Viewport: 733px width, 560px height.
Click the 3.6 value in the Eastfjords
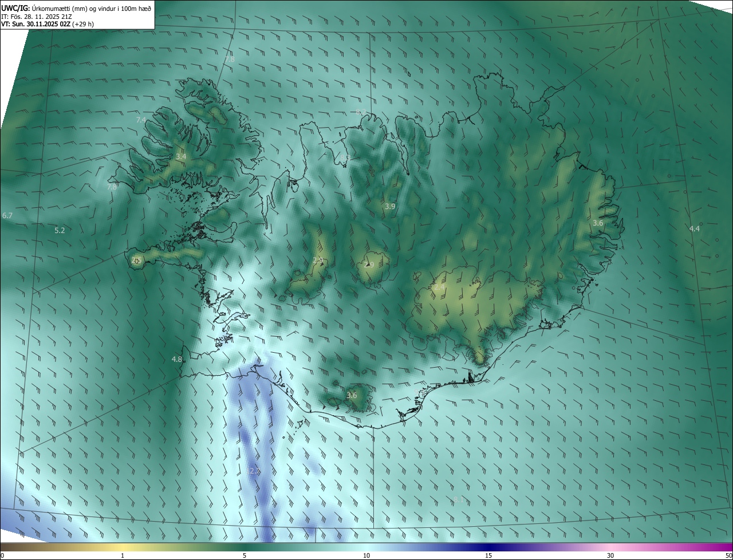pos(598,223)
